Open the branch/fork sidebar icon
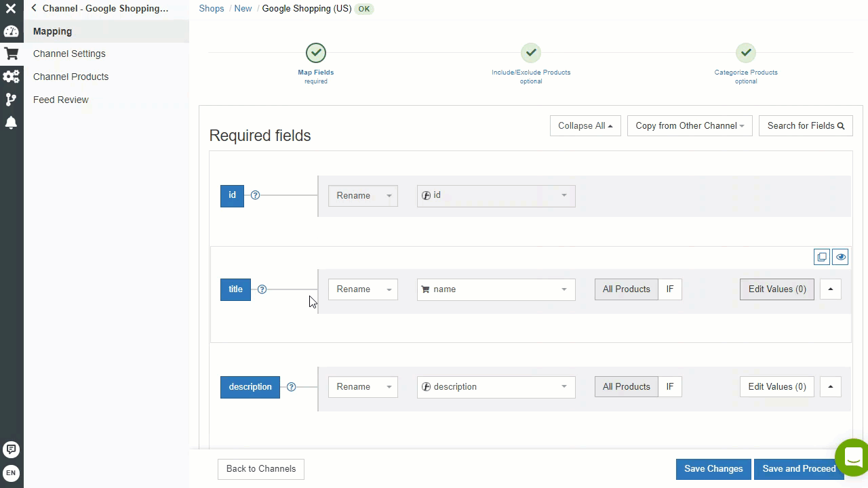 [11, 100]
